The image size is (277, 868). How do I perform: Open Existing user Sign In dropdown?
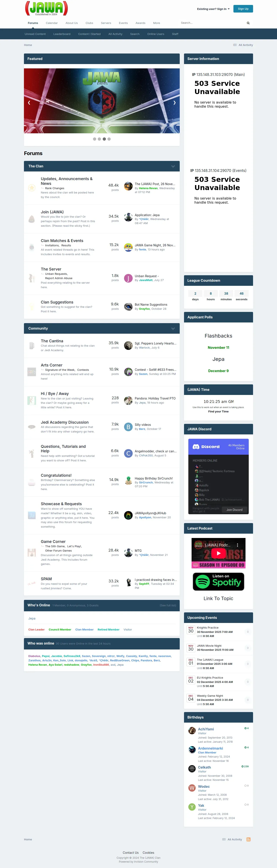[213, 9]
